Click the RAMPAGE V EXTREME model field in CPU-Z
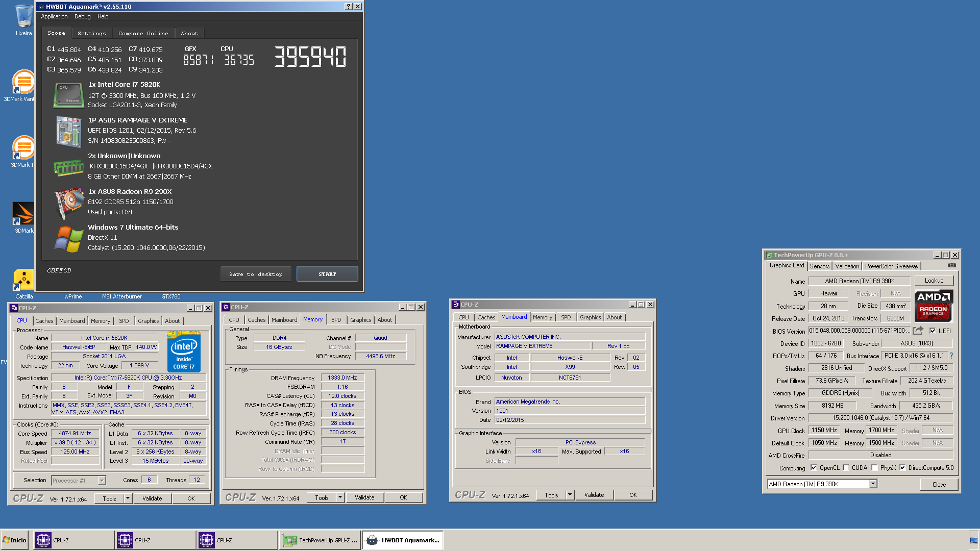The image size is (980, 551). pos(542,346)
